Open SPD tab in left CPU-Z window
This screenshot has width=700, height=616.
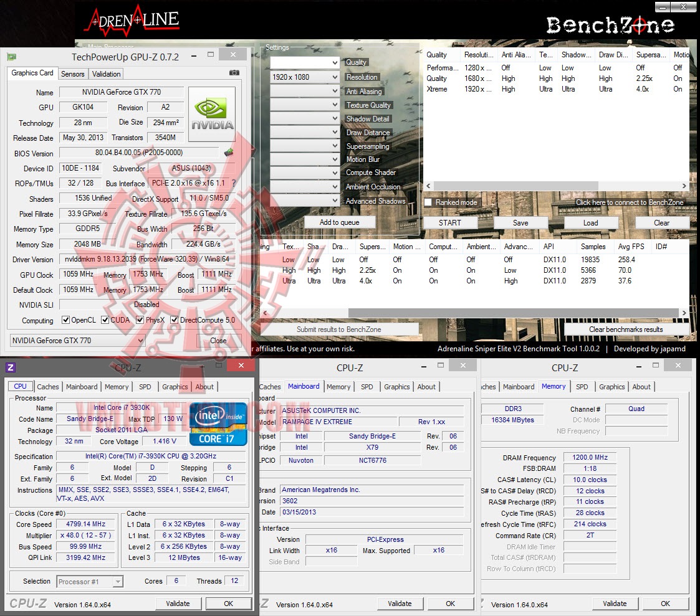tap(145, 387)
